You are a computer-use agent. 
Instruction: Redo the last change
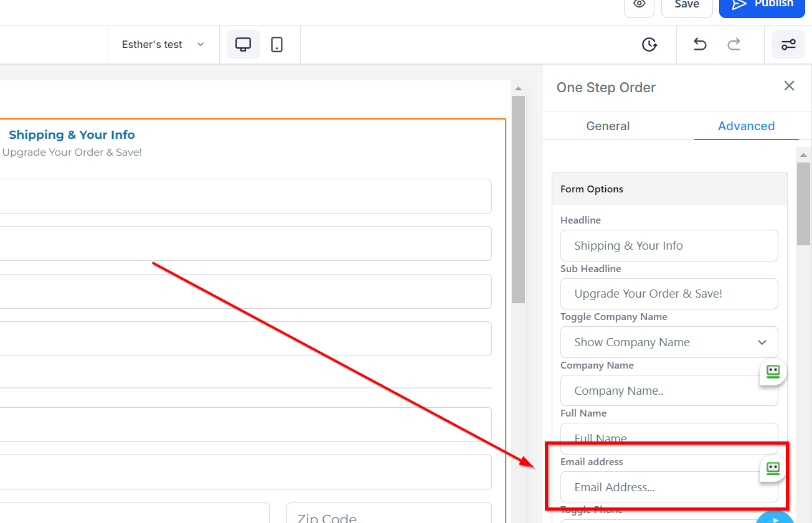734,44
